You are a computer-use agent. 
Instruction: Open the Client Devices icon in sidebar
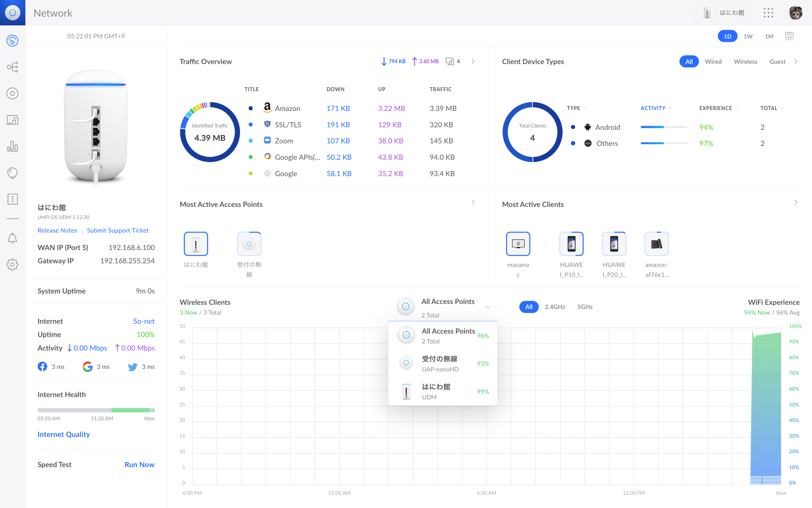click(12, 120)
